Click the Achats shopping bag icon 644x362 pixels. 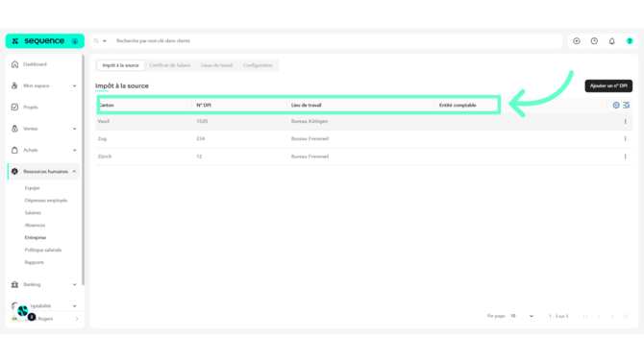[x=14, y=150]
